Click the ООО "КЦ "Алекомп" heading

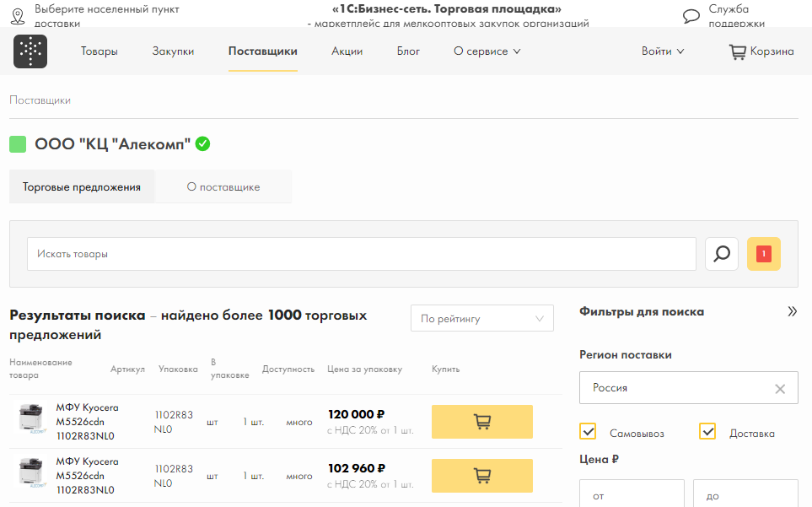point(112,144)
